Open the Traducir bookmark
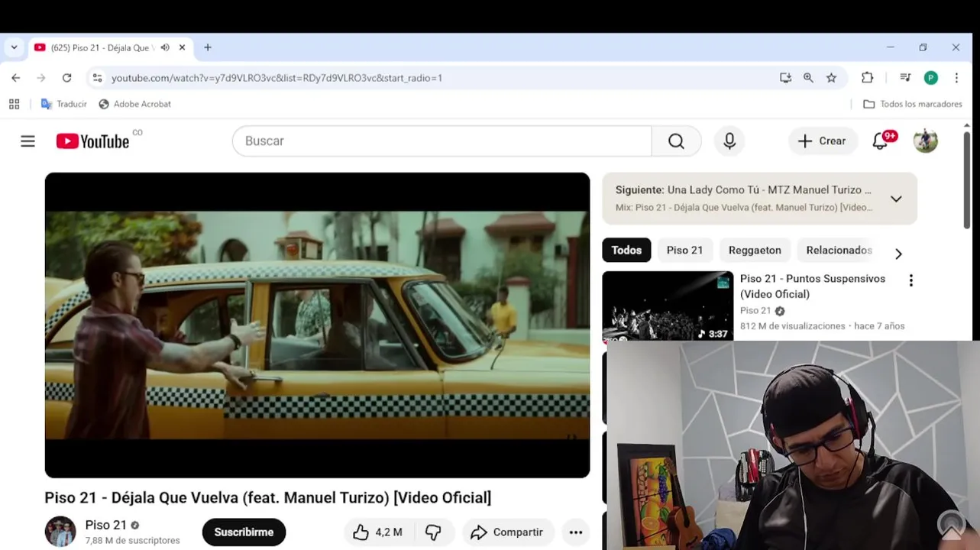 [x=64, y=104]
